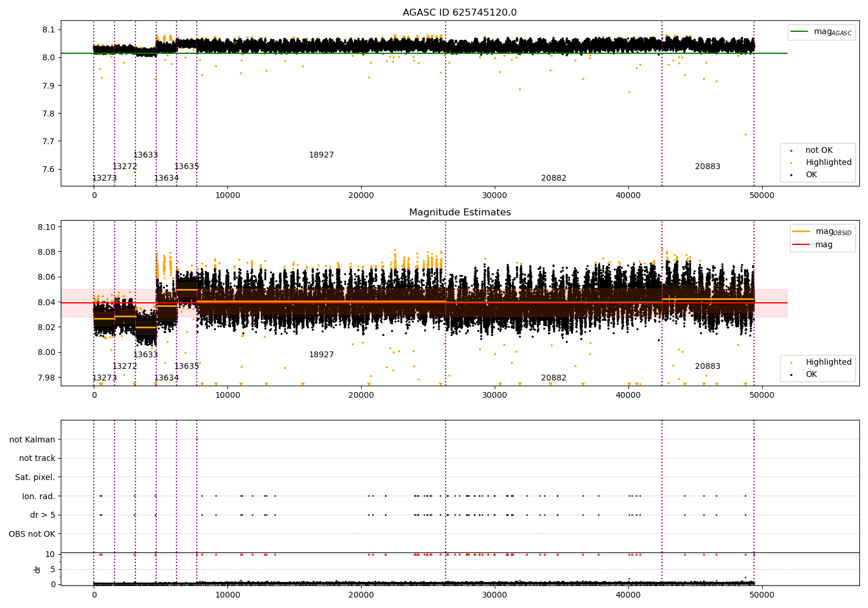Click the '8.10' y-axis tick label

click(x=47, y=227)
